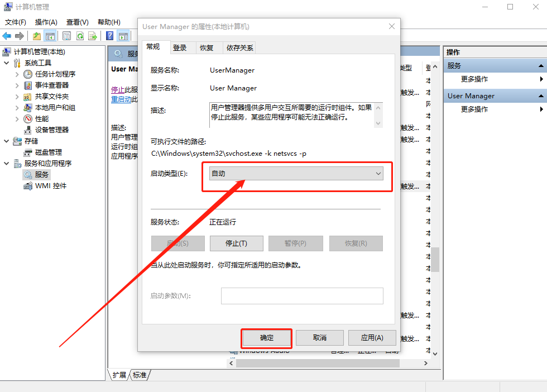Click the 系统工具 tools icon
Image resolution: width=547 pixels, height=392 pixels.
point(17,63)
